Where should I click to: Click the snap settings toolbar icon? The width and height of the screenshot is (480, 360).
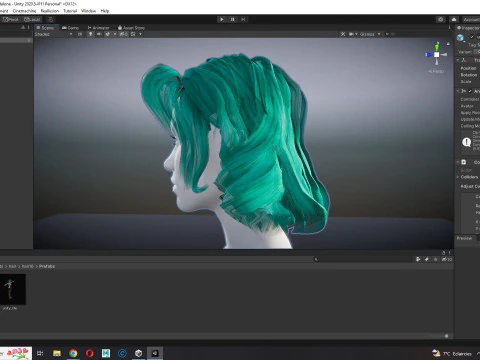pyautogui.click(x=50, y=19)
